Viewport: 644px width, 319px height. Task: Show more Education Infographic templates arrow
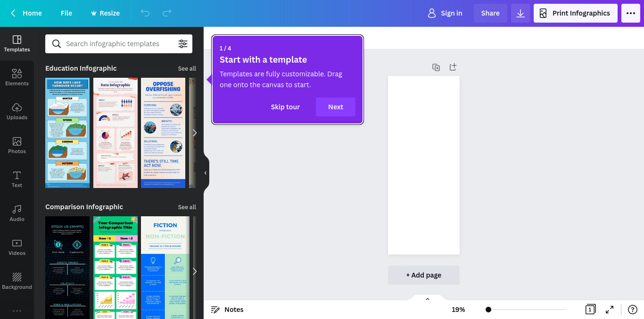point(194,133)
